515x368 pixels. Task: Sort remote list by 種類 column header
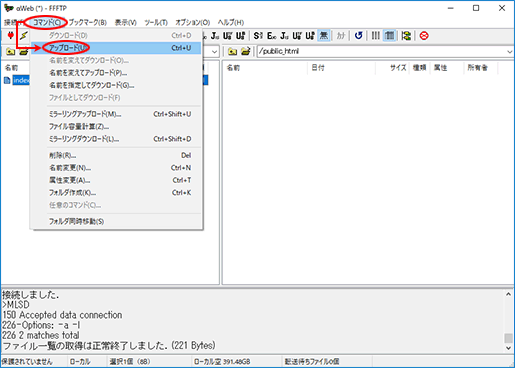[419, 68]
